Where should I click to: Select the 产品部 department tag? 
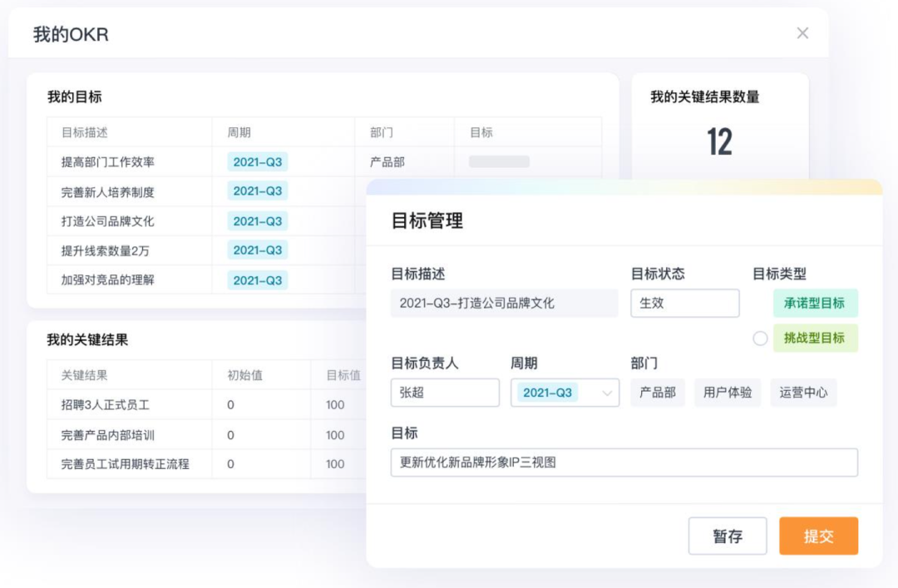658,393
